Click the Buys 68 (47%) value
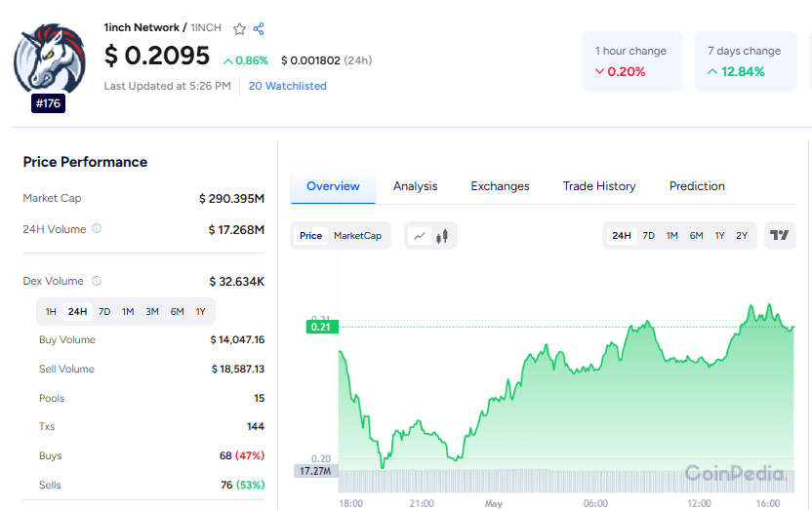Image resolution: width=812 pixels, height=510 pixels. pos(242,455)
